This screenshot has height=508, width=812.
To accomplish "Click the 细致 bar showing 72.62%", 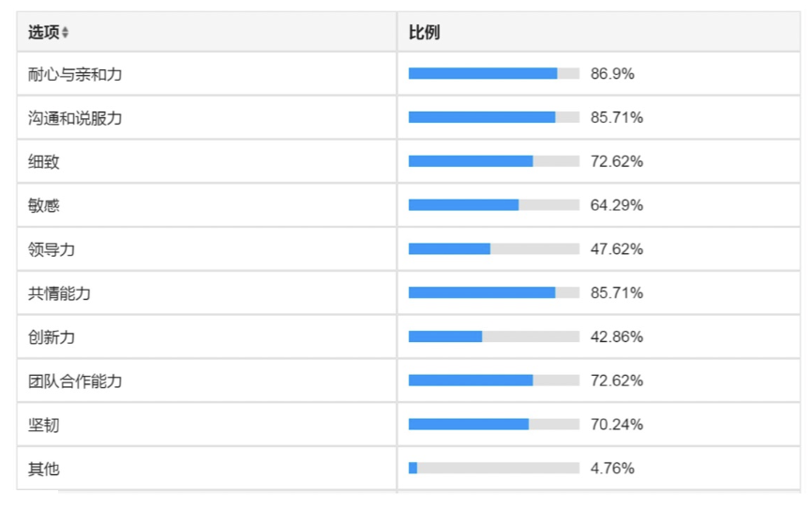I will (x=493, y=161).
